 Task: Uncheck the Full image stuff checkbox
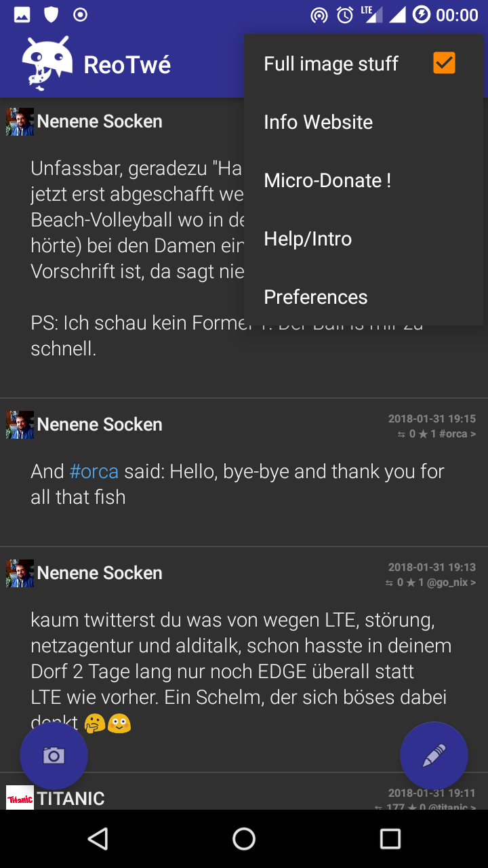444,63
